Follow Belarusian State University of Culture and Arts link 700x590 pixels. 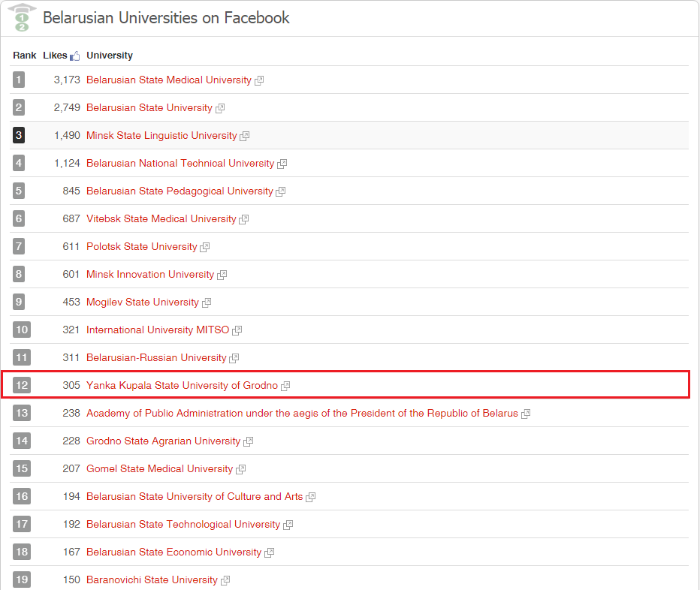[x=195, y=496]
